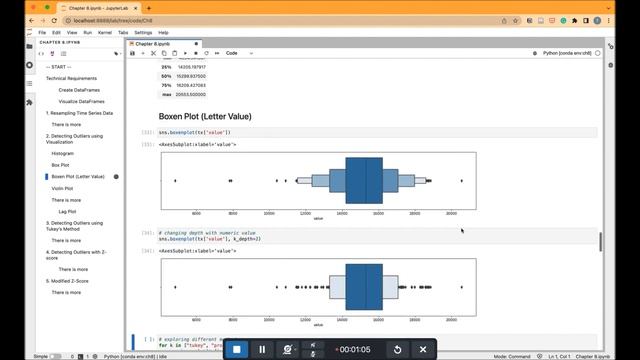Open the Kernel menu
Screen dimensions: 640x360
click(105, 32)
